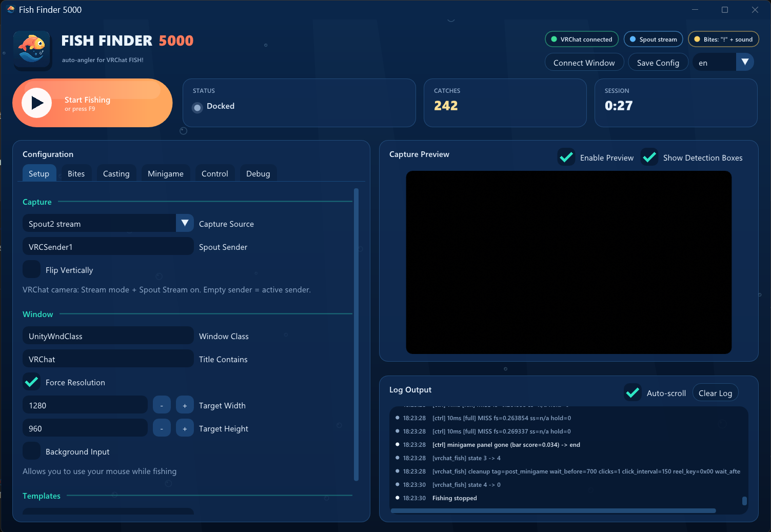
Task: Decrease Target Height with minus button
Action: [162, 428]
